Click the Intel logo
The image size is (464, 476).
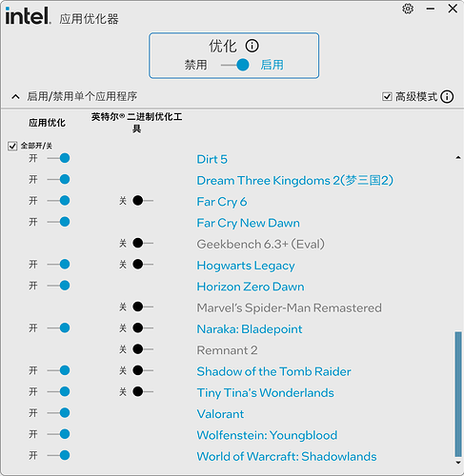click(28, 16)
